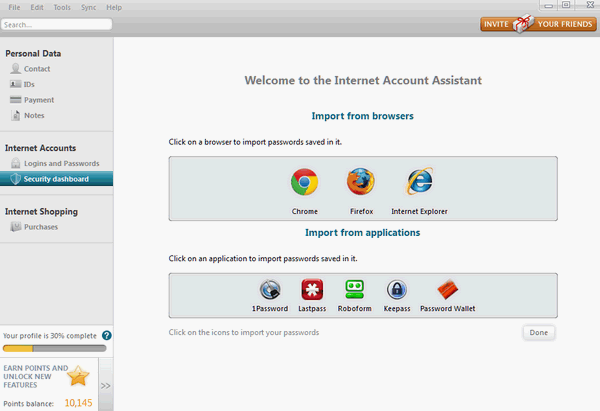Open the Payment card icon
The height and width of the screenshot is (411, 600).
tap(15, 100)
